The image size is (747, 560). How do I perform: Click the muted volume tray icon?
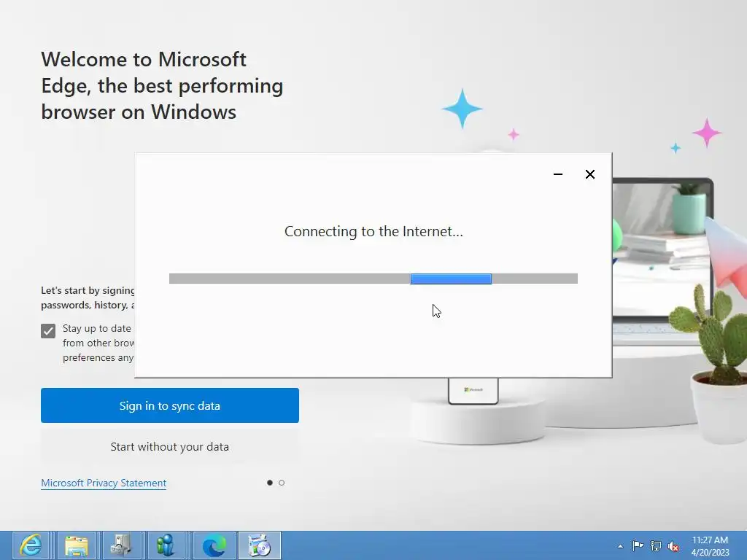pos(673,546)
